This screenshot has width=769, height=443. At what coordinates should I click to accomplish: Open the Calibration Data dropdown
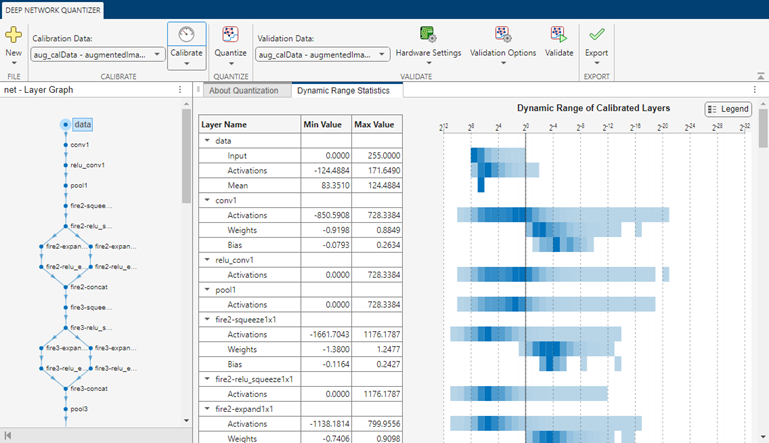[x=98, y=55]
